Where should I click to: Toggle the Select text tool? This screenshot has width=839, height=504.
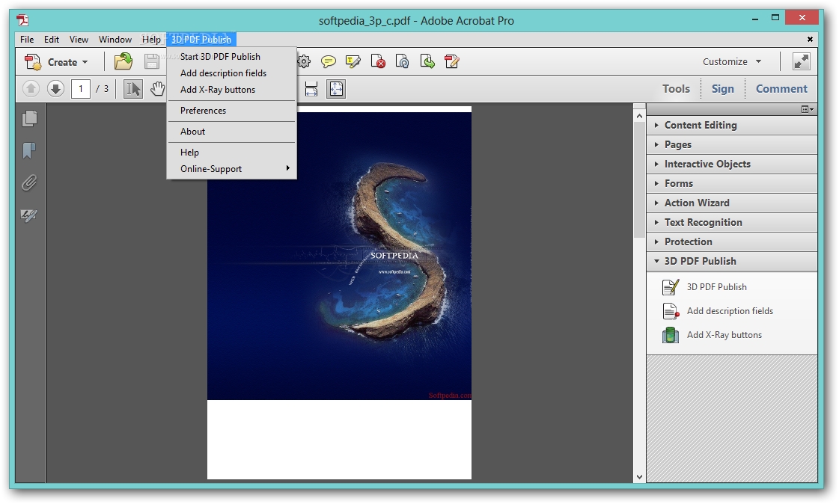pos(133,89)
